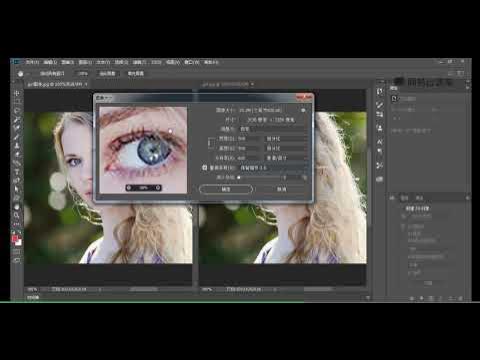Select the Lasso tool in the left toolbar
Image resolution: width=480 pixels, height=360 pixels.
click(x=17, y=111)
